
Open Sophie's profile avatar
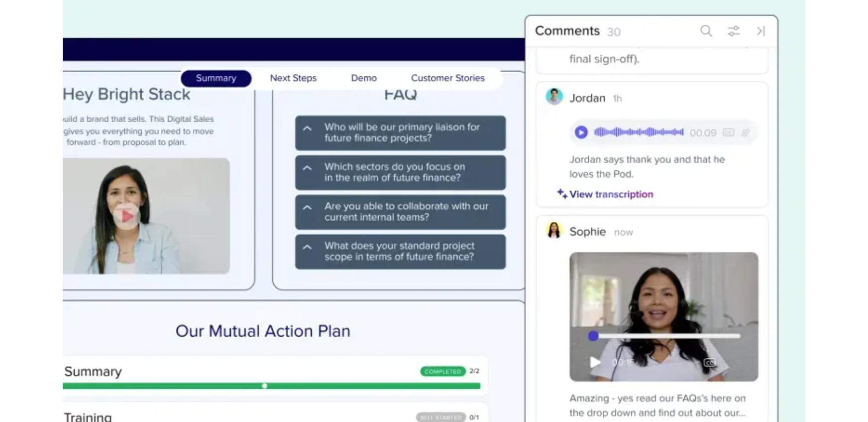[x=554, y=230]
